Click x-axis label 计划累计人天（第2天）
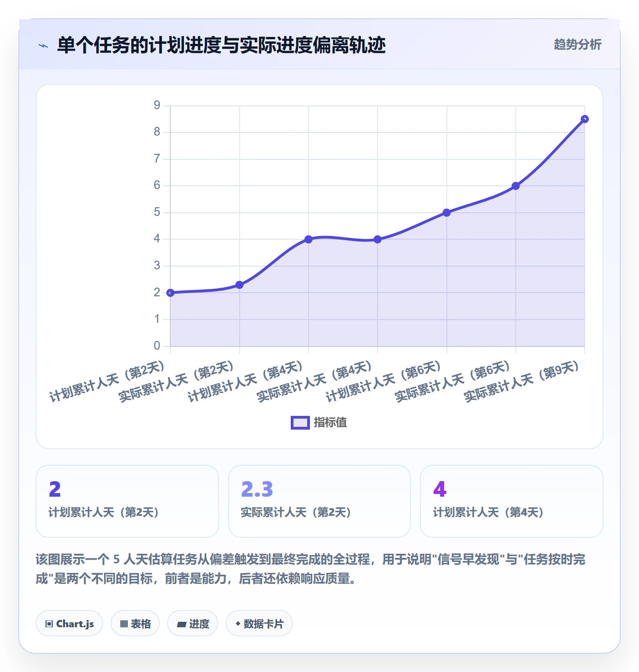Image resolution: width=639 pixels, height=672 pixels. 107,382
